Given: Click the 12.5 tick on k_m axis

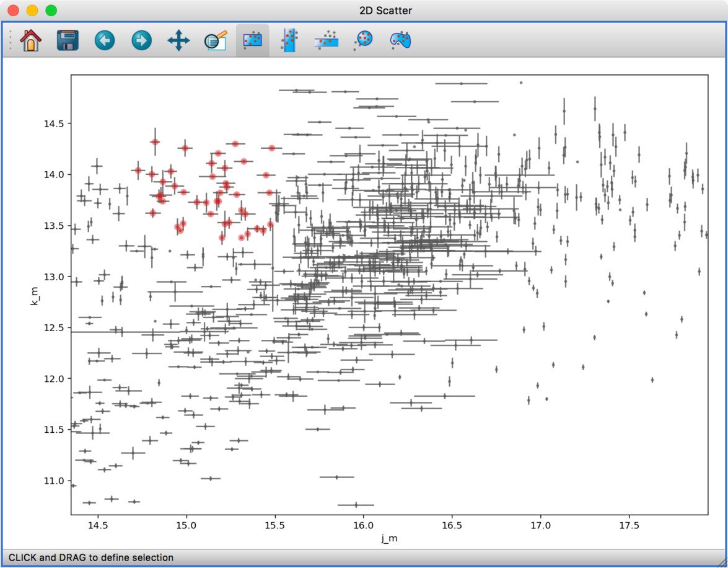Looking at the screenshot, I should [x=54, y=327].
